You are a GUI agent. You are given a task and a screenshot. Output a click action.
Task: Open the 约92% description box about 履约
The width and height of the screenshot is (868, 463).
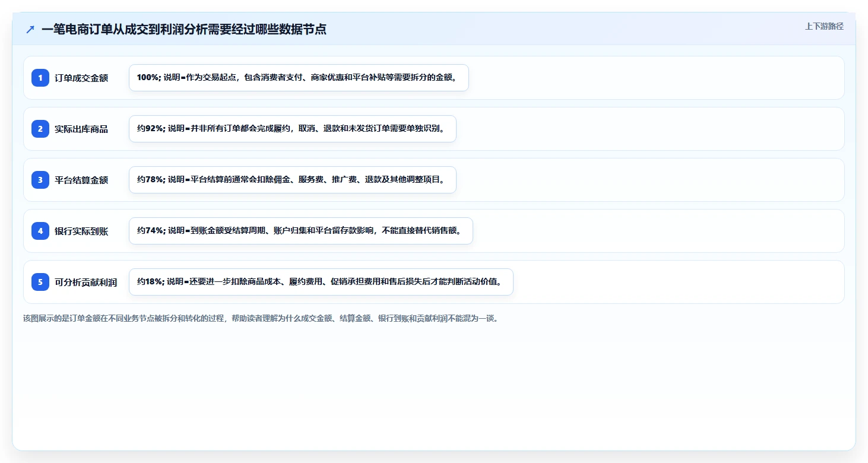[x=293, y=129]
